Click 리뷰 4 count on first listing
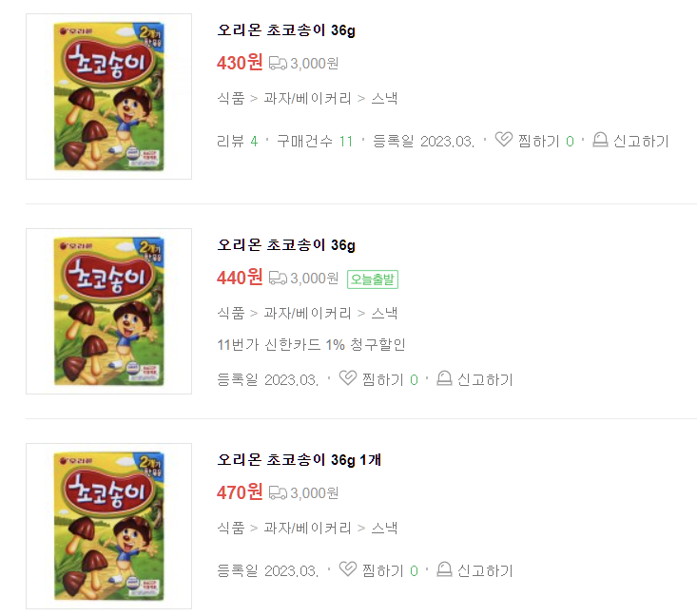 click(238, 141)
